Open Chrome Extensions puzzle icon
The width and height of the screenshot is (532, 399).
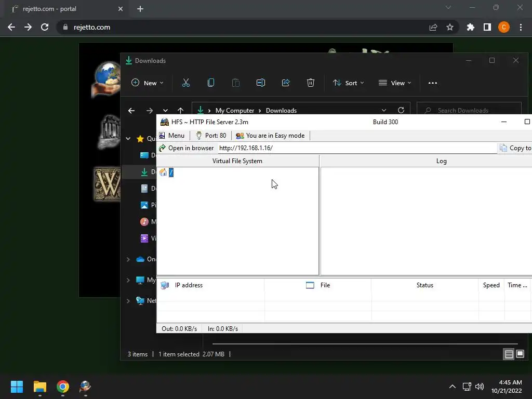click(x=471, y=27)
